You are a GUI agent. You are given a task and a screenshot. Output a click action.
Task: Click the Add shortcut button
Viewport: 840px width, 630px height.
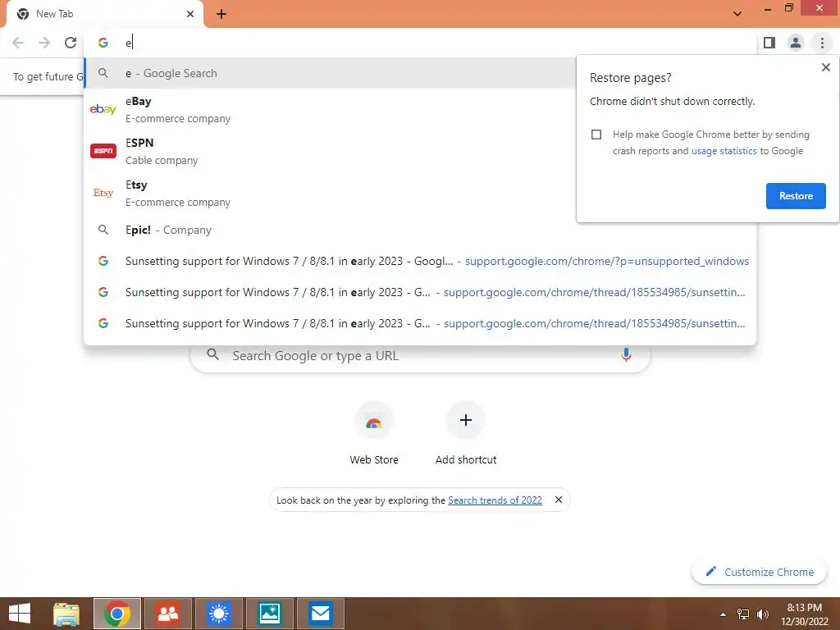pos(466,433)
